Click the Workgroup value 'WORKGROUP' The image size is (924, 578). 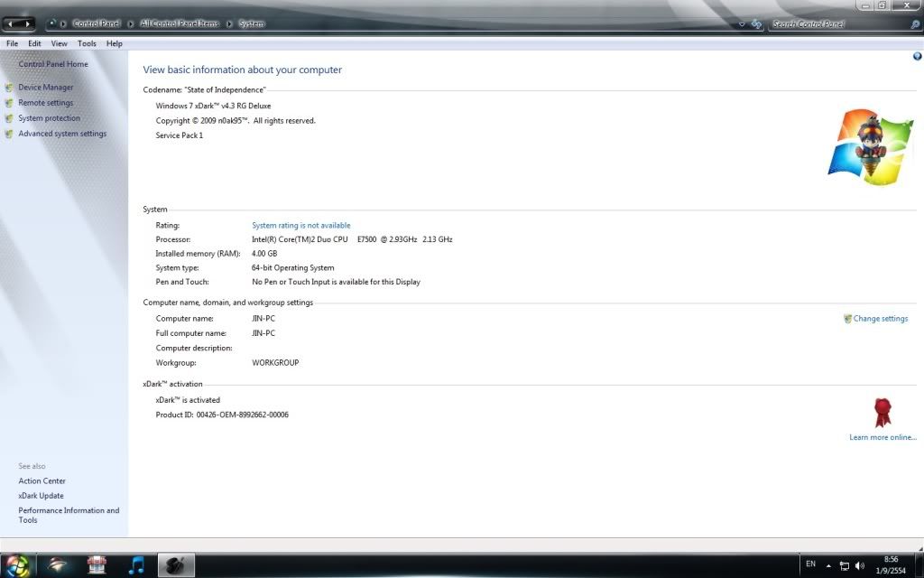275,363
